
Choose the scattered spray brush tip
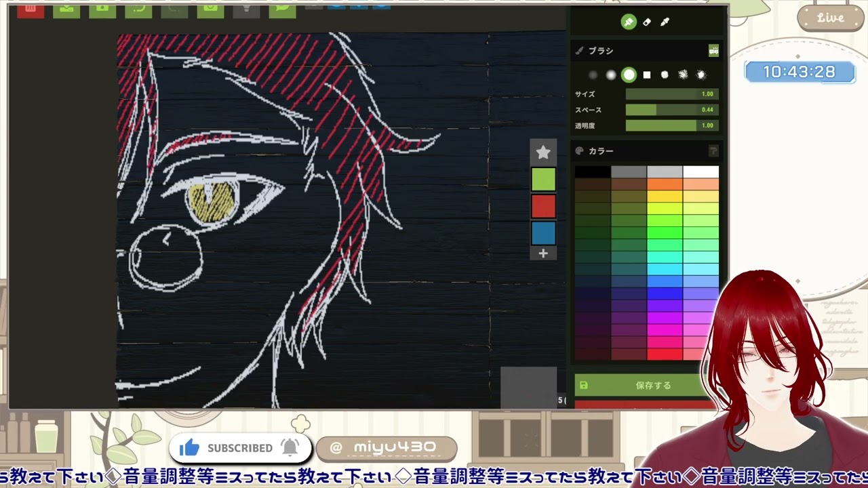click(683, 75)
